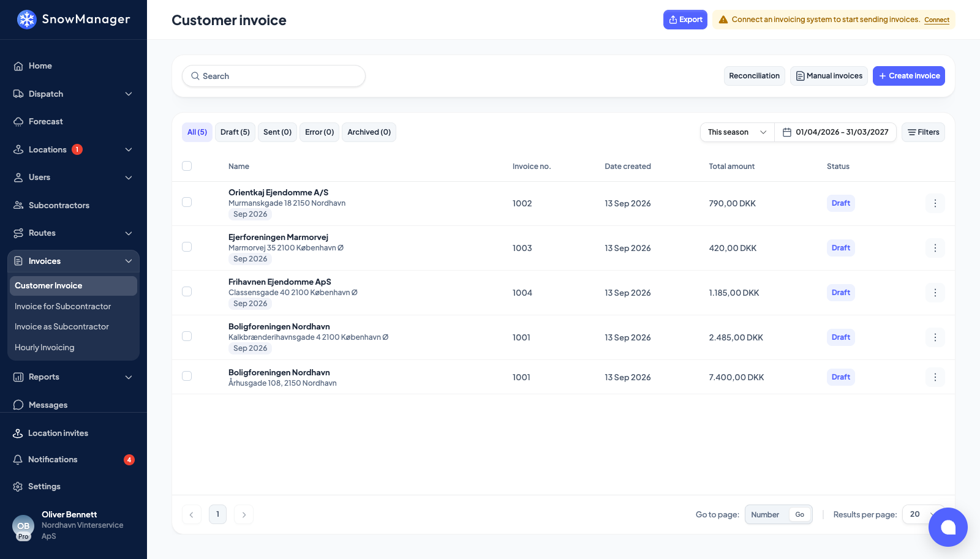Check the Frihavnen Ejendomme ApS row

(187, 291)
